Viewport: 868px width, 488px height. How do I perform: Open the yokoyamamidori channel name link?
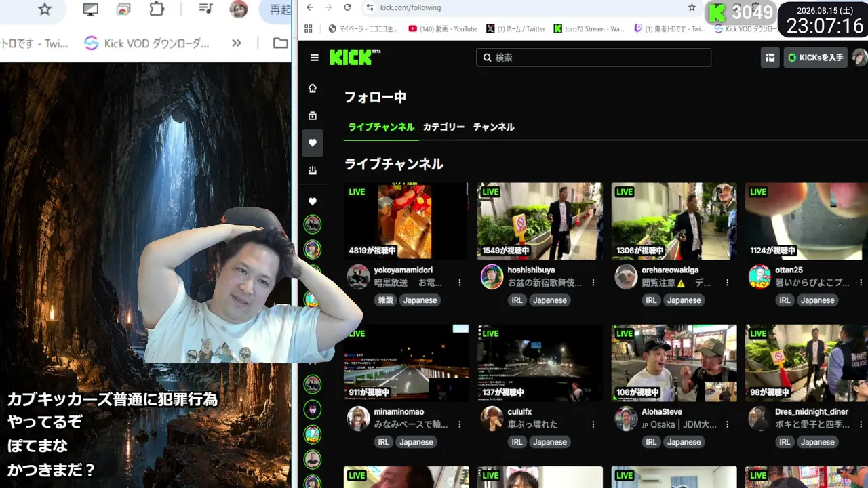(x=403, y=270)
